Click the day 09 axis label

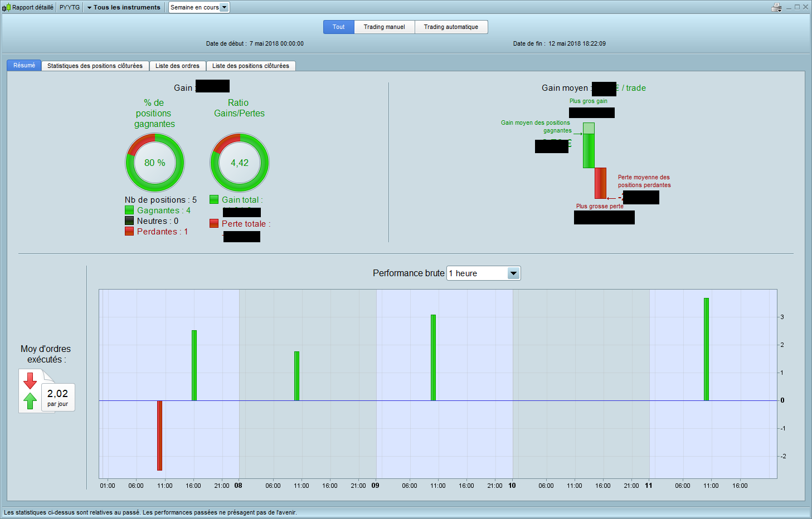(375, 486)
